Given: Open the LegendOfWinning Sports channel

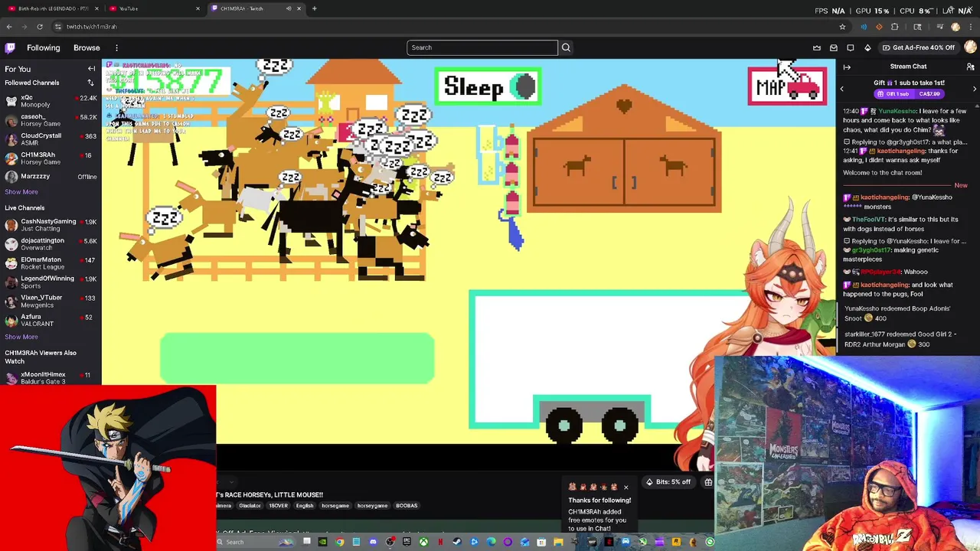Looking at the screenshot, I should click(x=51, y=282).
